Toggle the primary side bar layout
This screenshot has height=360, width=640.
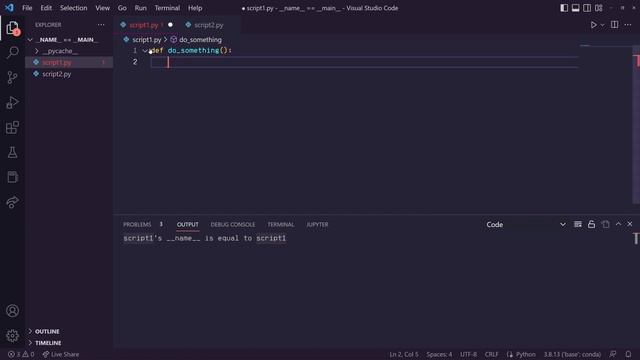click(x=564, y=8)
